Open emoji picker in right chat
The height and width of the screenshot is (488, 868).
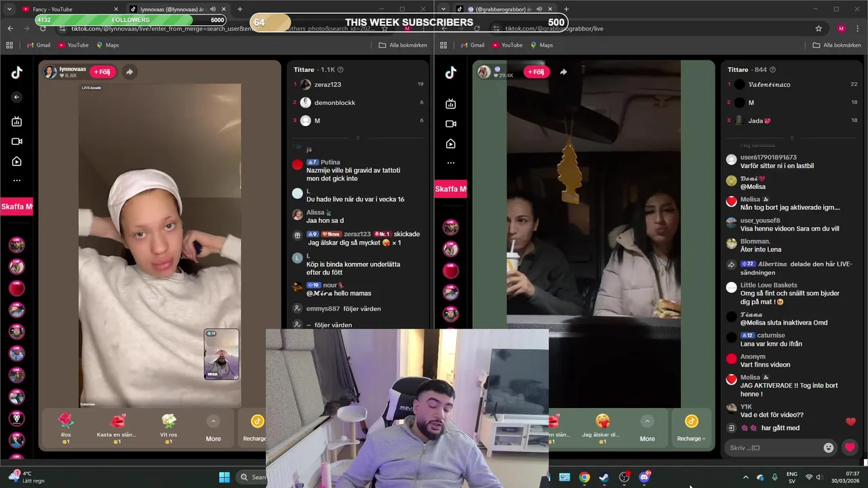point(828,447)
